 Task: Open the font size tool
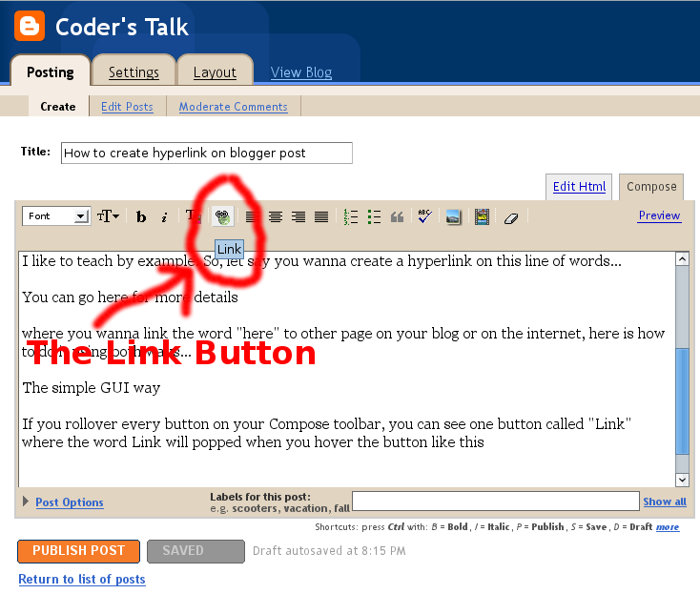click(108, 216)
